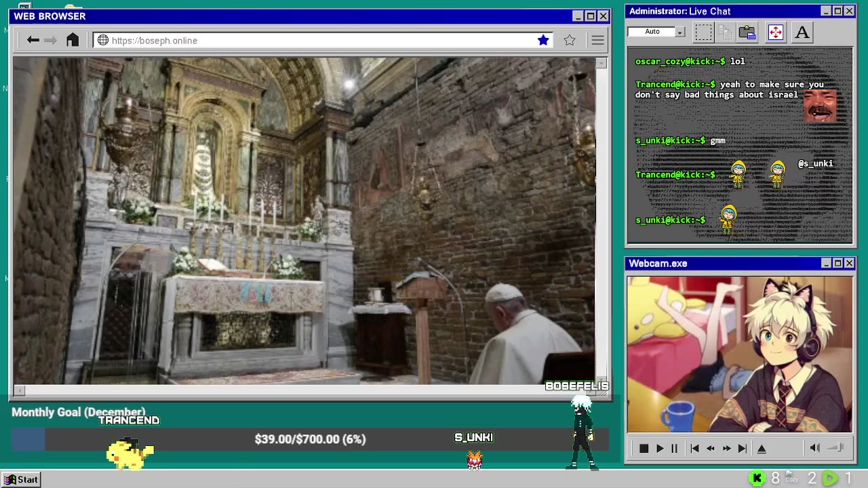Go to browser home page

[x=73, y=41]
